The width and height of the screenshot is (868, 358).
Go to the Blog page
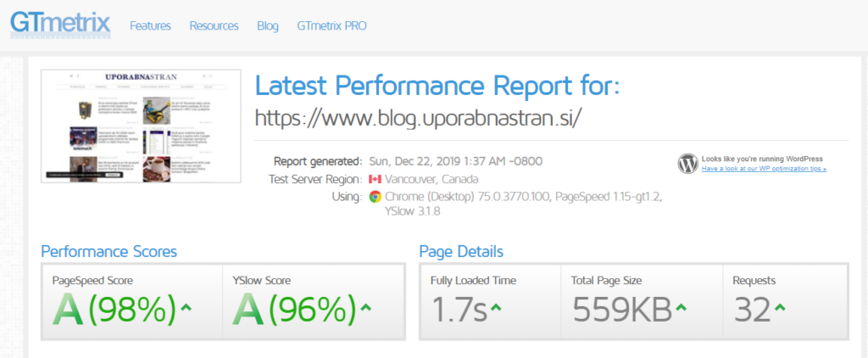268,26
